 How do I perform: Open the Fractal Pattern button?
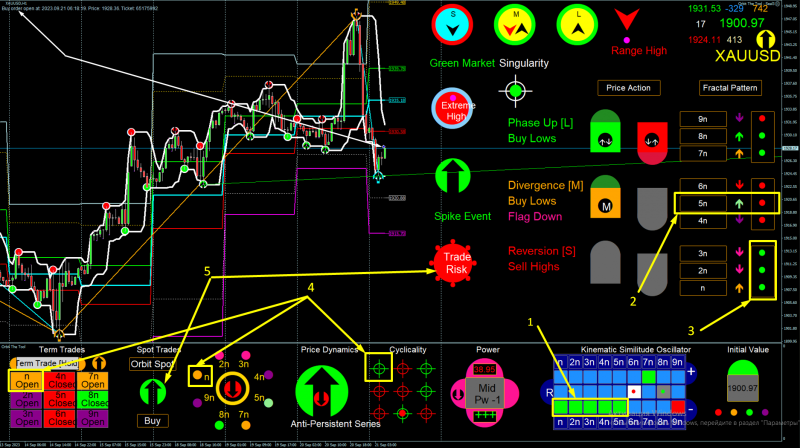(730, 88)
